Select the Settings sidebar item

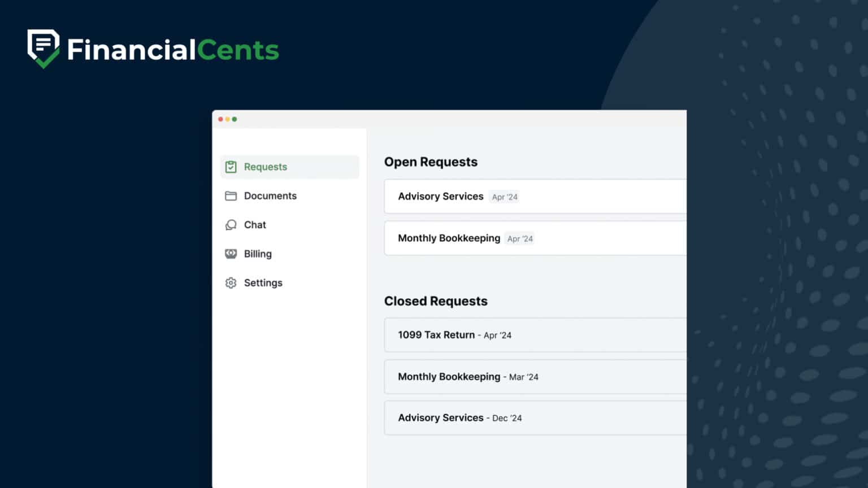pos(263,282)
